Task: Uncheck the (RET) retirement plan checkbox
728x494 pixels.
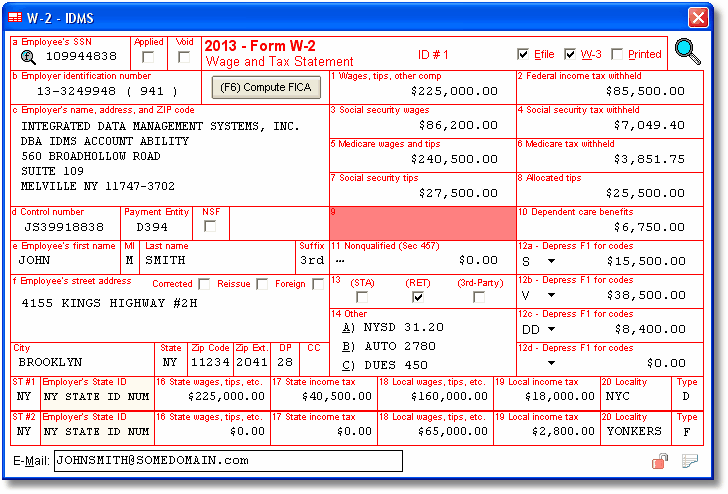Action: pos(418,297)
